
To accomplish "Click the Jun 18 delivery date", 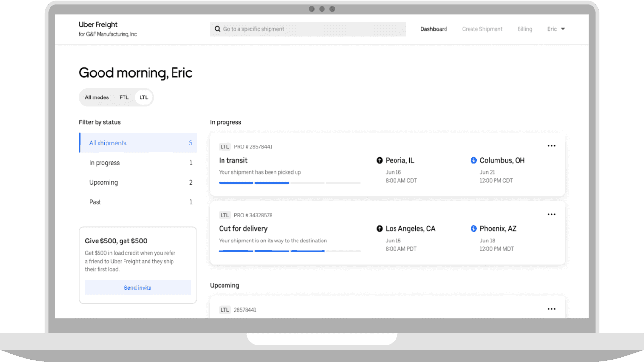I will [487, 241].
